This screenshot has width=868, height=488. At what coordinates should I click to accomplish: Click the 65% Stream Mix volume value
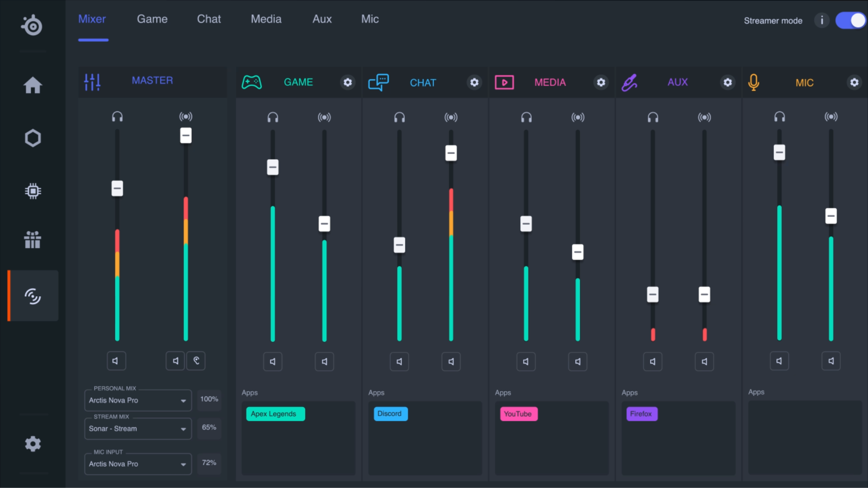[209, 427]
